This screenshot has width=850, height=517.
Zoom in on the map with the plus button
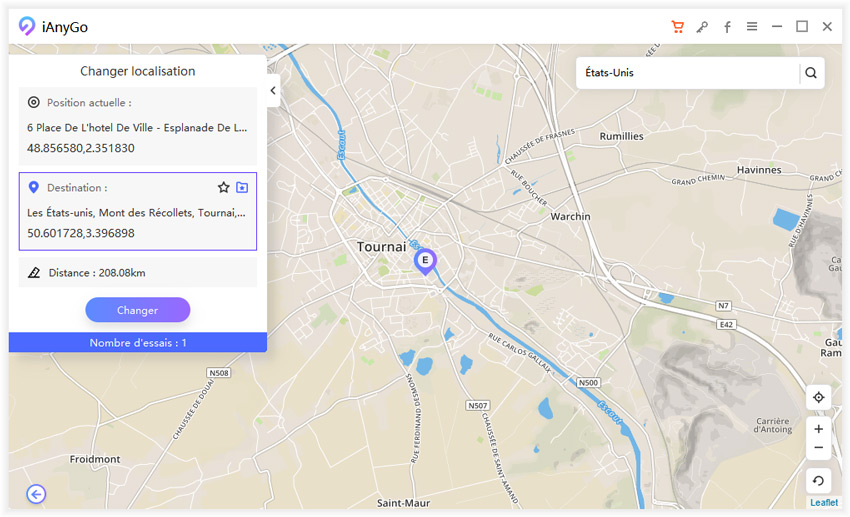tap(819, 429)
